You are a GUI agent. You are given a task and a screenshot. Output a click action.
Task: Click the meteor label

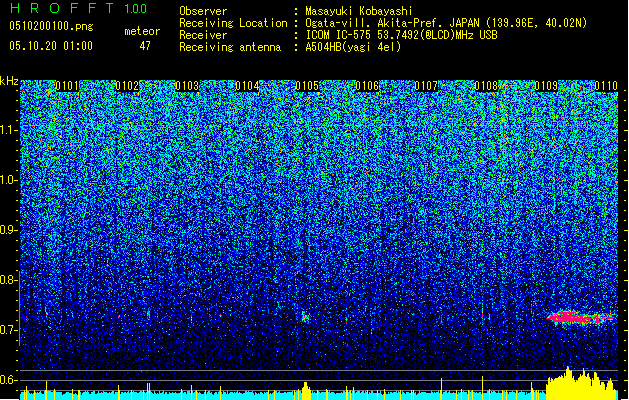point(142,31)
